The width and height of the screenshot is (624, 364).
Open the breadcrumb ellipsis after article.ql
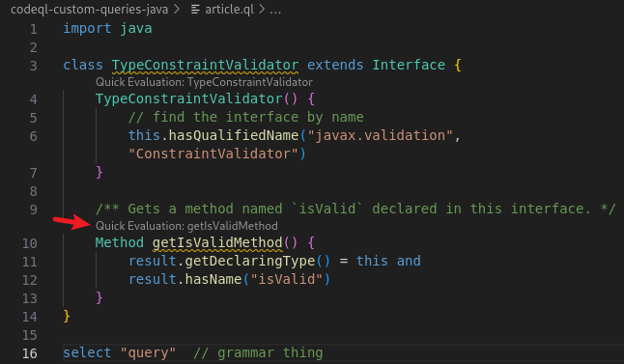pyautogui.click(x=275, y=10)
